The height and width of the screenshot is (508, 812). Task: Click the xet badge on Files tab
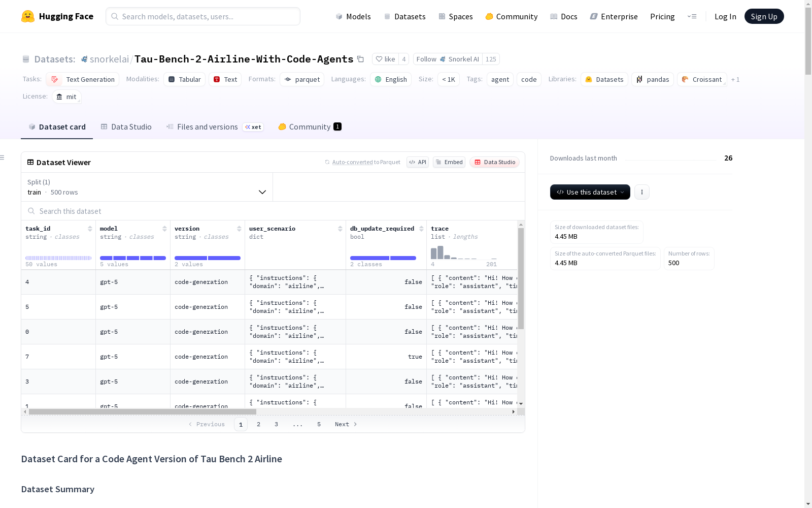point(253,127)
